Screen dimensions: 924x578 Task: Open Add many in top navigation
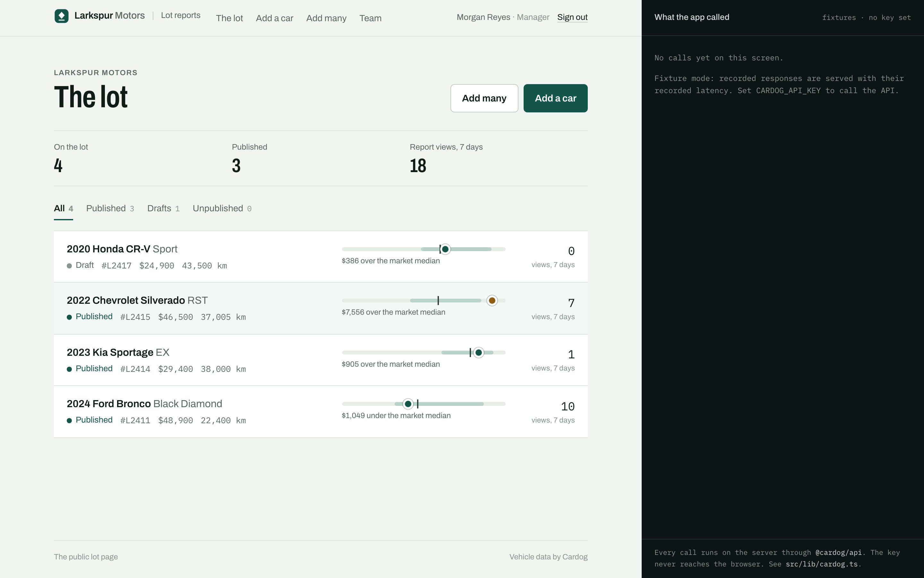coord(326,18)
